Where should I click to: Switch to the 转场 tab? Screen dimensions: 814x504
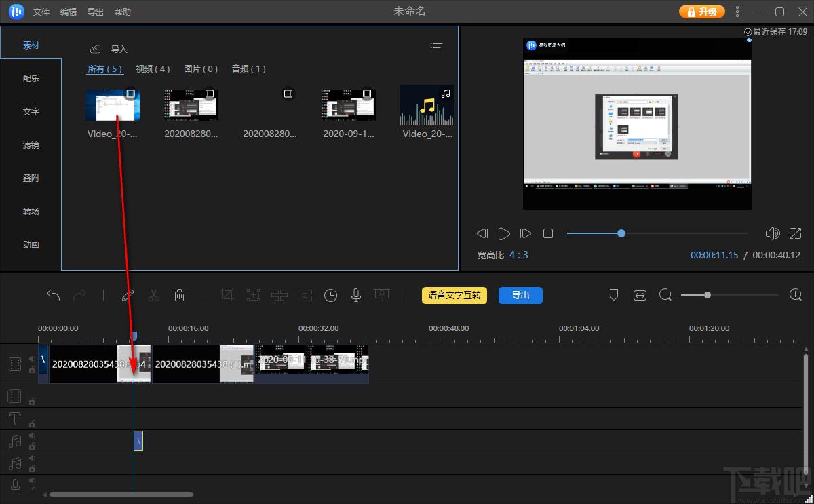point(31,211)
